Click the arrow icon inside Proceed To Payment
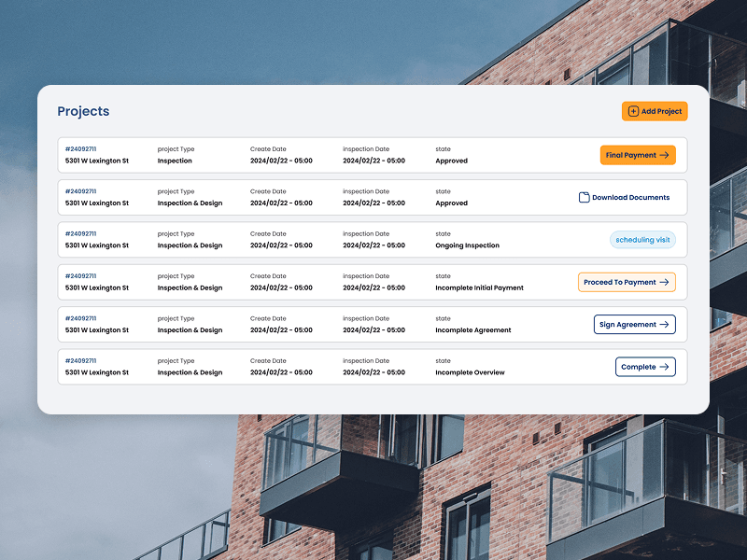This screenshot has width=747, height=560. tap(665, 282)
